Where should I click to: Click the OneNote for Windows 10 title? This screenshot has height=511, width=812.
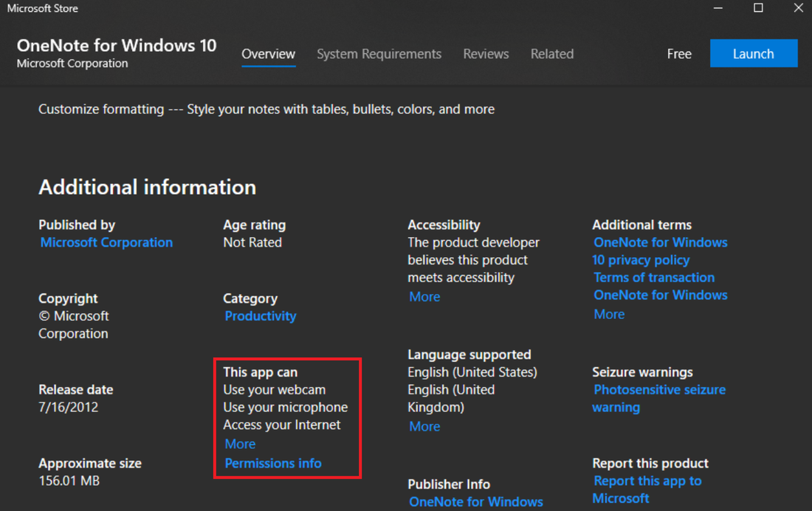[117, 46]
